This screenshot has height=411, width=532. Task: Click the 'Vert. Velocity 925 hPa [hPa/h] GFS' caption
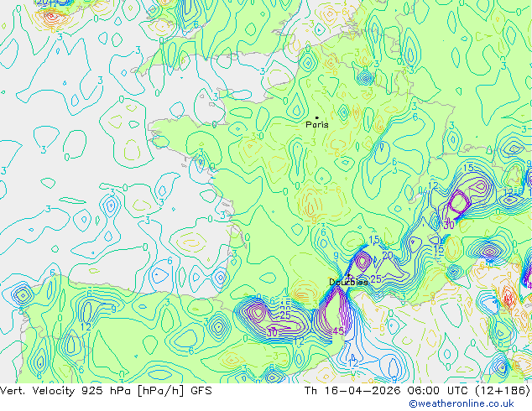click(x=106, y=391)
